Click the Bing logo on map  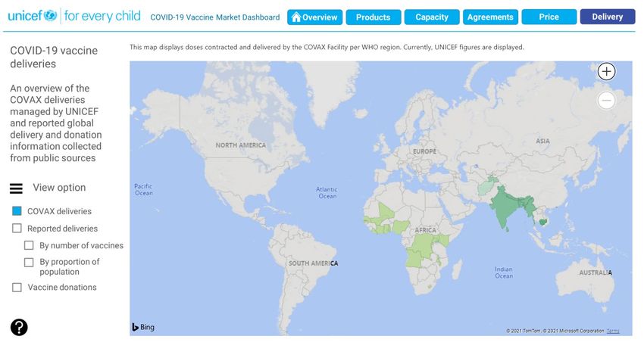[143, 327]
